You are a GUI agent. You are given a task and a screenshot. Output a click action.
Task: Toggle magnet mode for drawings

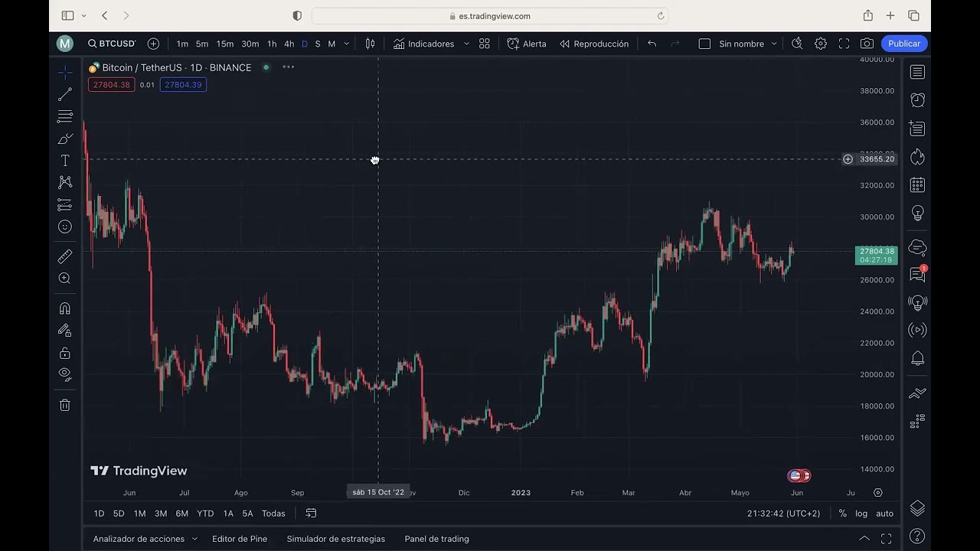click(x=65, y=308)
